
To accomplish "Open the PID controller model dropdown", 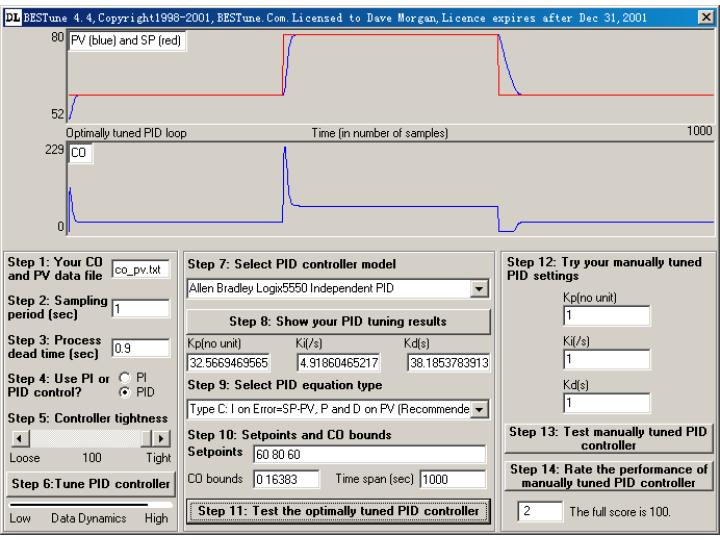I will point(479,289).
